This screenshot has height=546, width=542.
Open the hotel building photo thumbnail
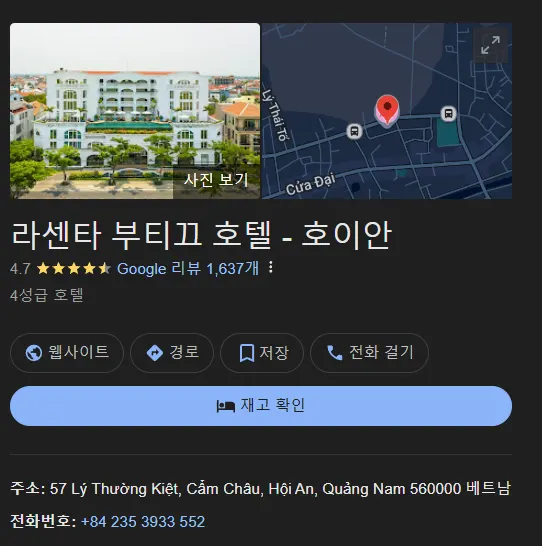(135, 111)
